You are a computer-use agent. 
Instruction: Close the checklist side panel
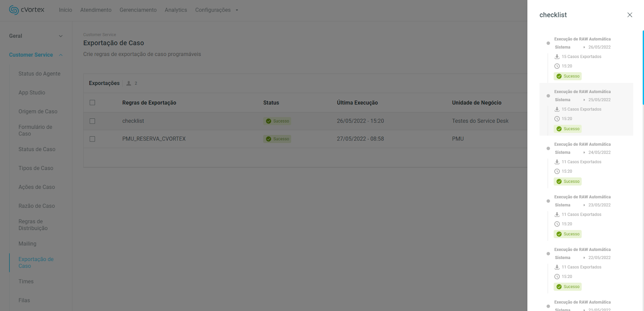pos(630,15)
